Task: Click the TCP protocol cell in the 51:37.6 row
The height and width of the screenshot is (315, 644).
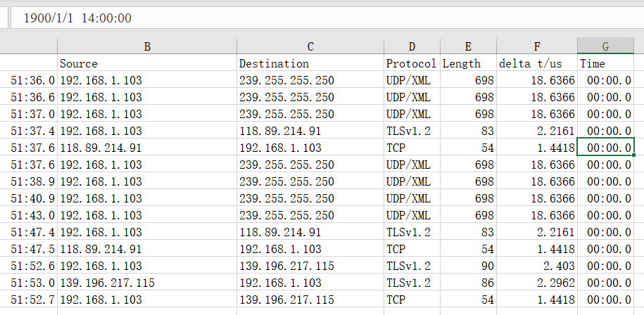Action: [x=412, y=148]
